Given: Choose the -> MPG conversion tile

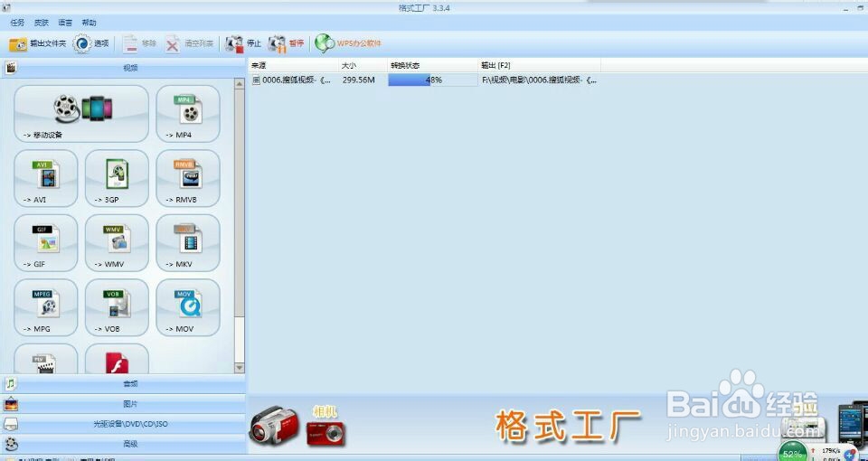Looking at the screenshot, I should pyautogui.click(x=45, y=307).
